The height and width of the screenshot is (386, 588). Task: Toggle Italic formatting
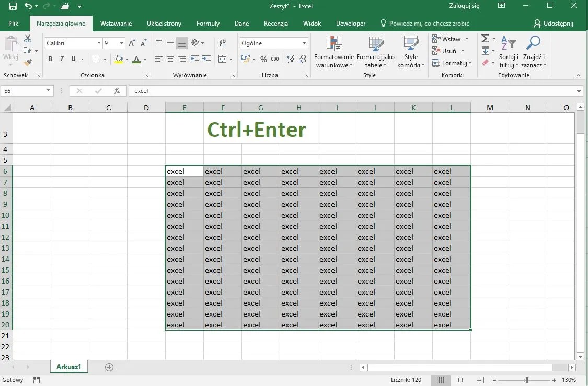tap(62, 59)
